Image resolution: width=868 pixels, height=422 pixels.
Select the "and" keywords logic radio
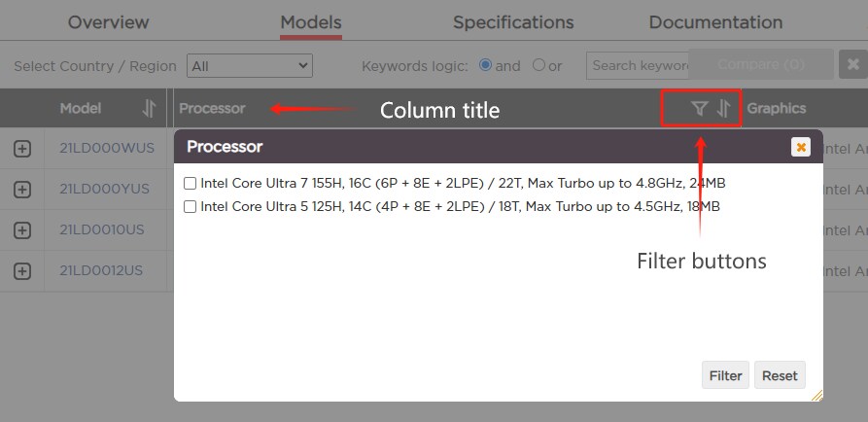pos(485,65)
